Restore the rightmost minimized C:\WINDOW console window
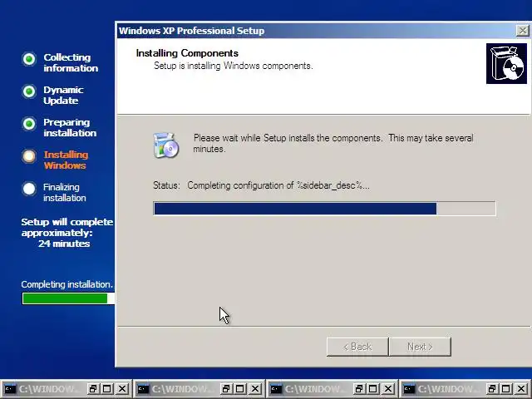Viewport: 532px width, 399px height. [491, 389]
